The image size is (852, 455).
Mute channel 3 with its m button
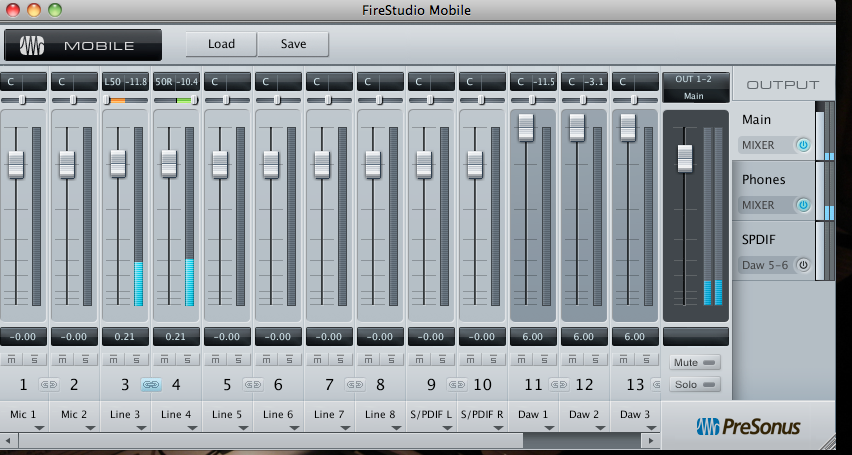(113, 359)
